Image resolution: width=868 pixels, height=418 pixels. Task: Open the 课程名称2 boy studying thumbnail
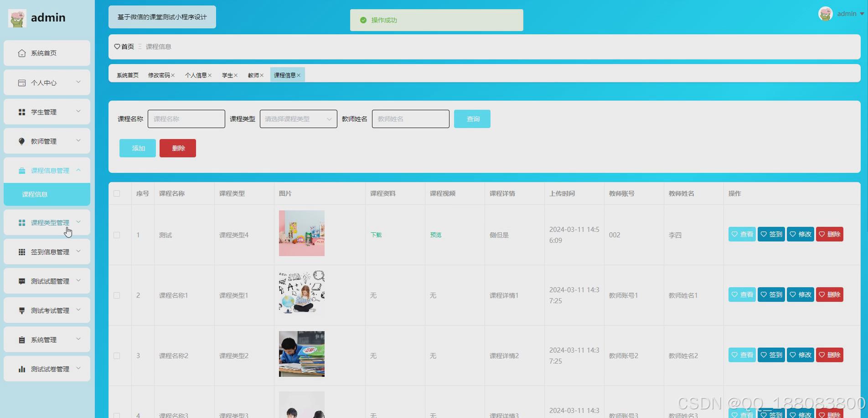(x=302, y=354)
